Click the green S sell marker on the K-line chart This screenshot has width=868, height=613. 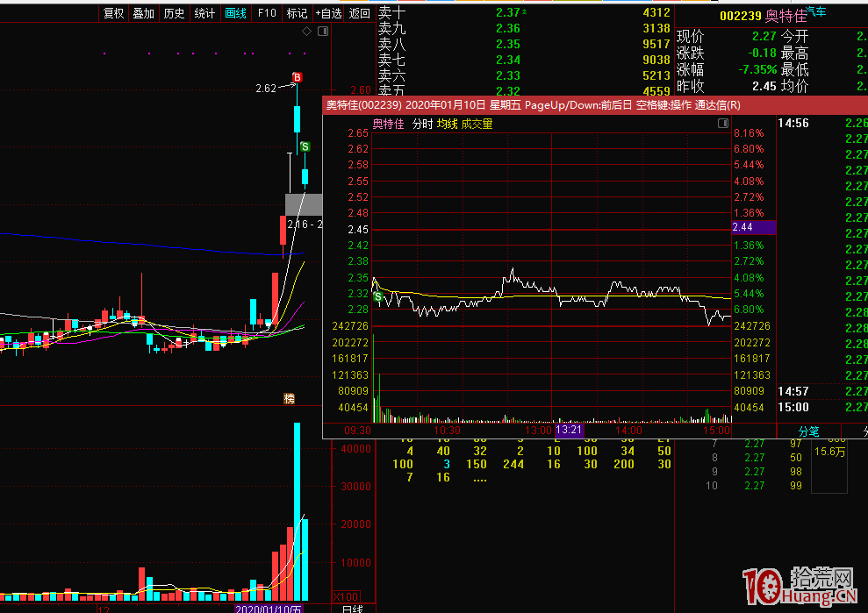click(305, 146)
